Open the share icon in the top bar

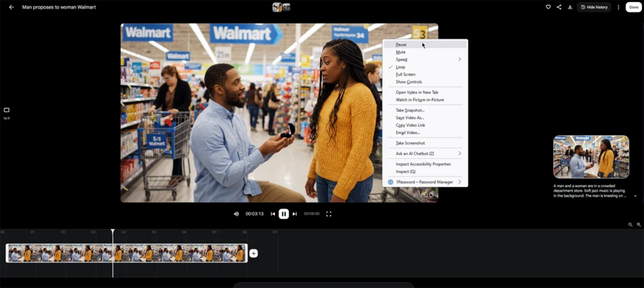click(x=559, y=7)
